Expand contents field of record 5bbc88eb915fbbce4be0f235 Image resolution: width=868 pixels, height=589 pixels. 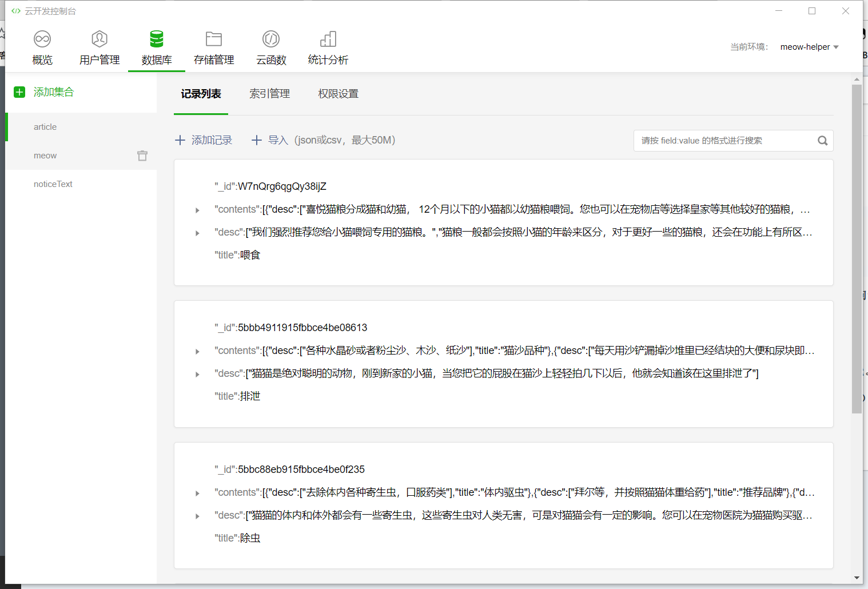click(x=197, y=494)
